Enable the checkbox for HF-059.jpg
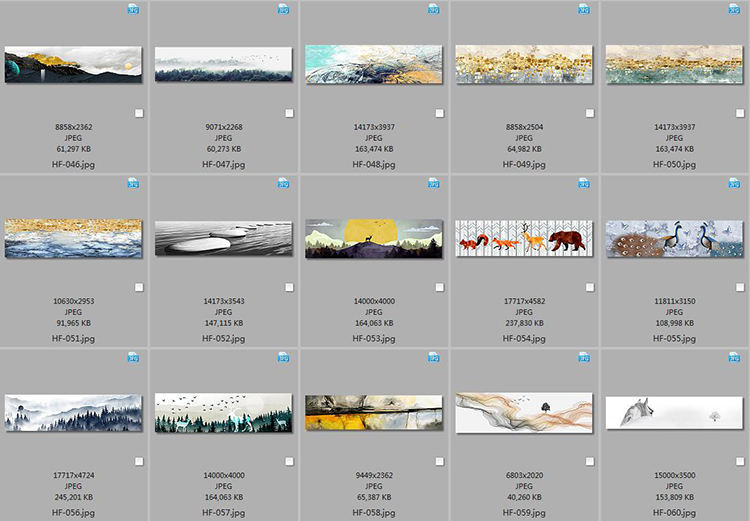The height and width of the screenshot is (521, 750). click(x=589, y=462)
